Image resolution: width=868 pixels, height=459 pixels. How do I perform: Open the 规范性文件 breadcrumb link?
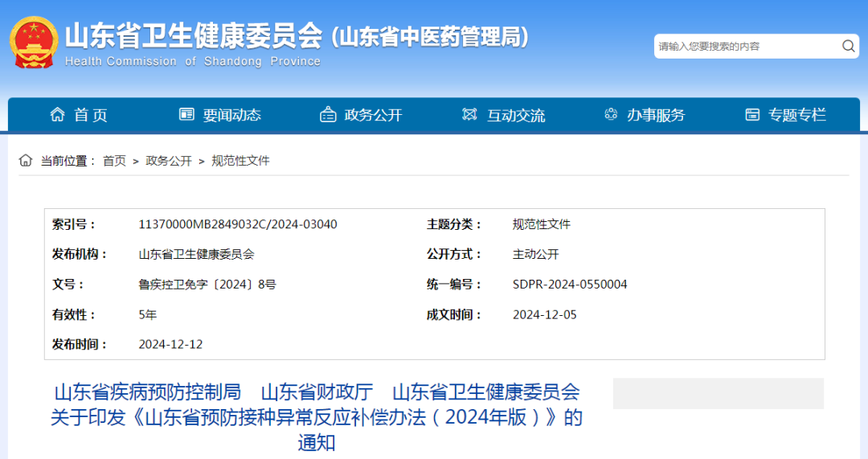point(240,161)
